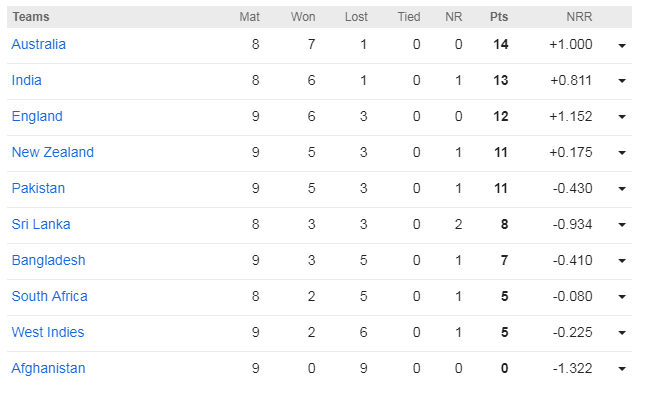Expand the Australia row dropdown arrow

point(622,46)
